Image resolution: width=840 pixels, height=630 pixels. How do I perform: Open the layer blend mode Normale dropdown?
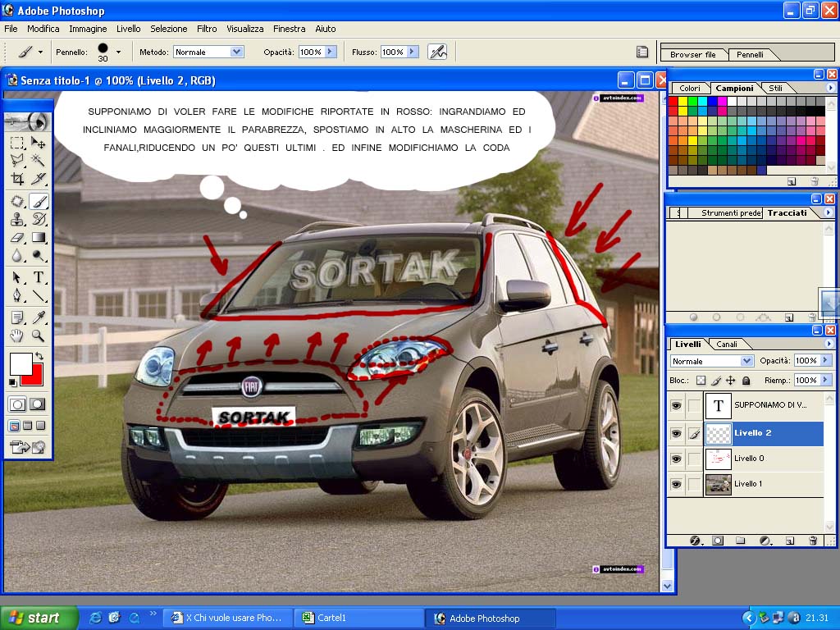(712, 361)
